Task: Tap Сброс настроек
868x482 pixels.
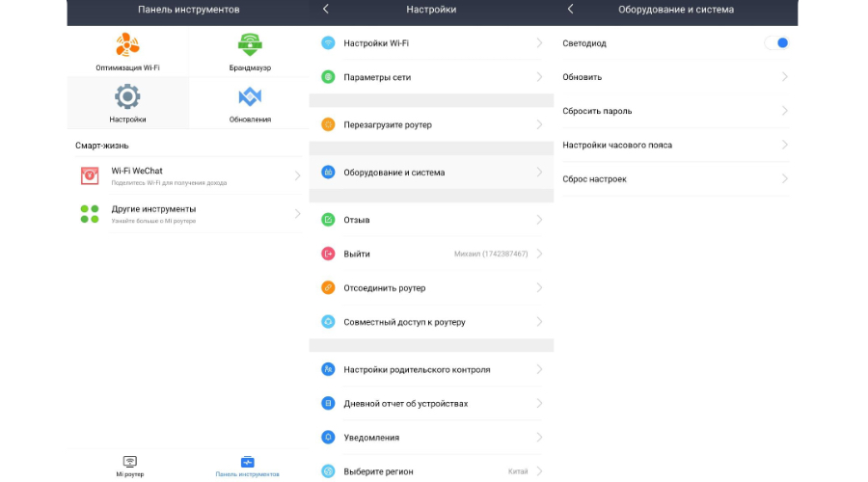Action: click(676, 178)
